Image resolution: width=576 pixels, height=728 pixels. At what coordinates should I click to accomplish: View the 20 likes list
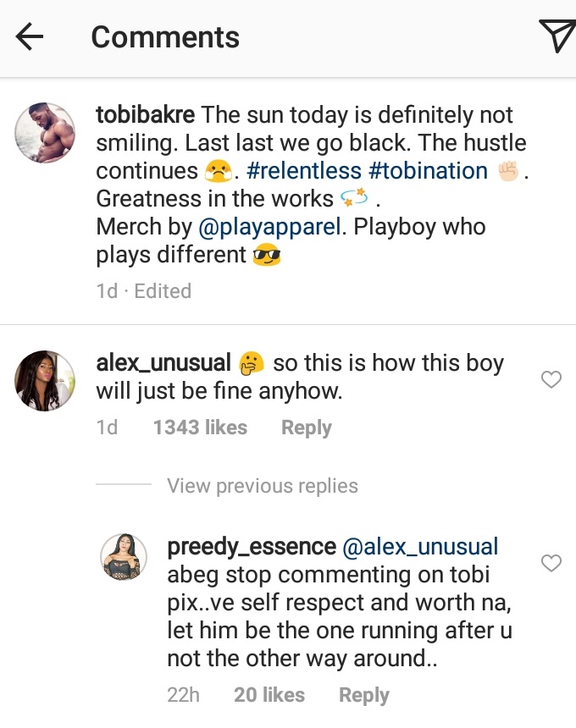pyautogui.click(x=269, y=696)
